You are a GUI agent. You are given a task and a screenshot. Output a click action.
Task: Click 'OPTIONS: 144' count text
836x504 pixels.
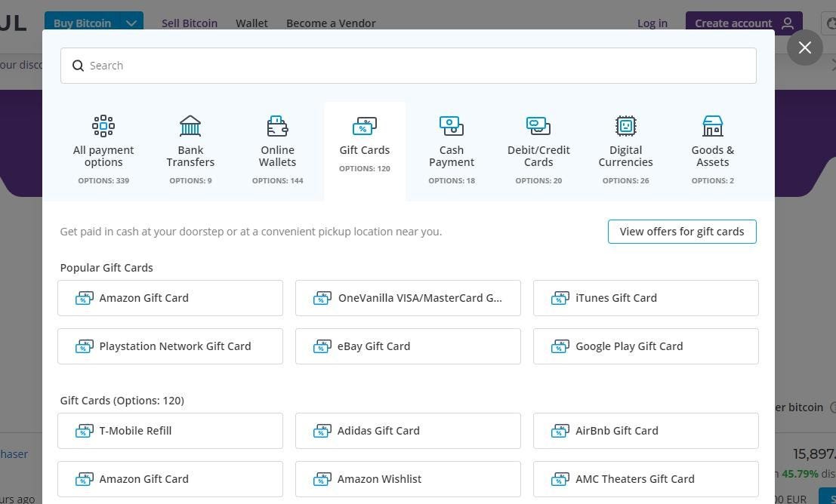tap(277, 180)
